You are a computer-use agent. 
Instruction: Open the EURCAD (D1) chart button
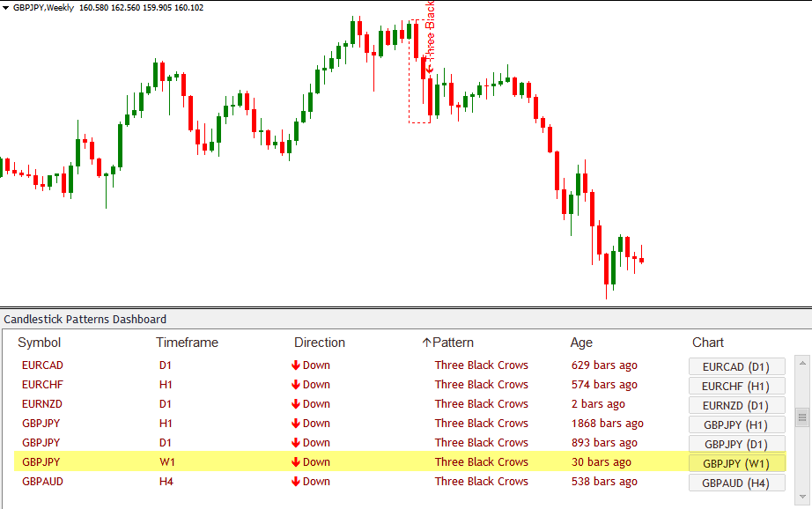(736, 366)
